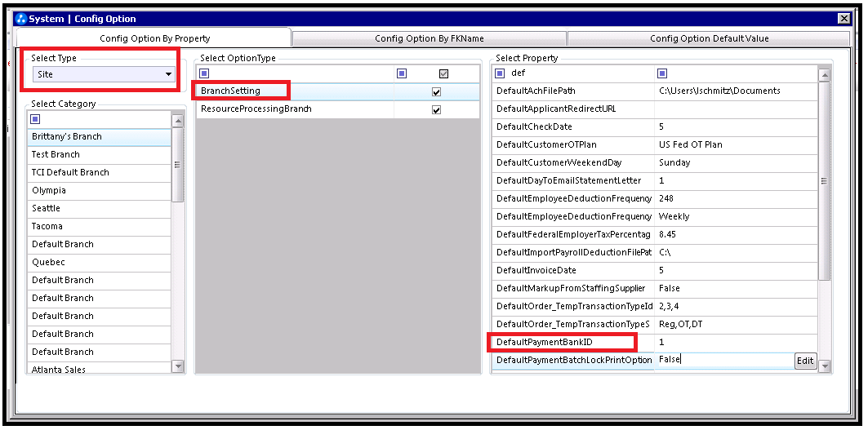Click the Weekly value cell
Viewport: 868px width, 430px height.
pos(737,216)
